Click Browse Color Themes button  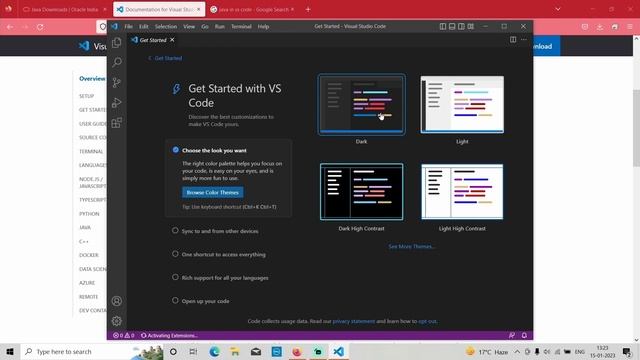213,192
